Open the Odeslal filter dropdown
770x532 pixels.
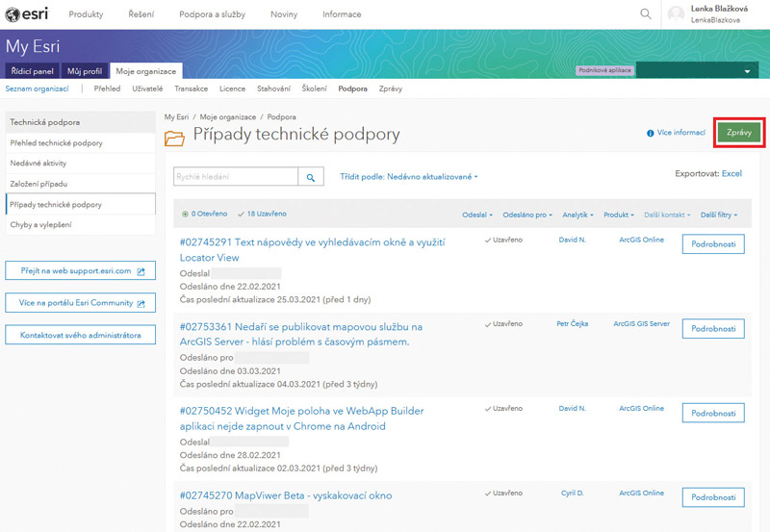click(x=476, y=215)
